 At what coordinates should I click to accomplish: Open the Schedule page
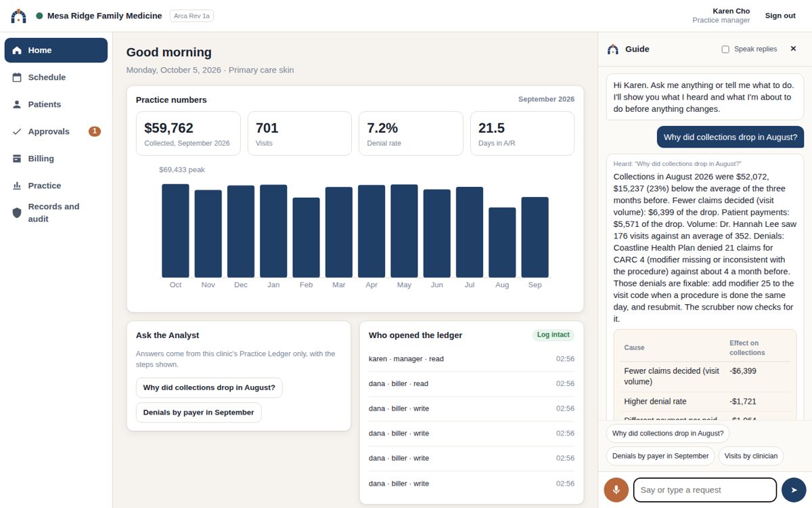[x=56, y=77]
